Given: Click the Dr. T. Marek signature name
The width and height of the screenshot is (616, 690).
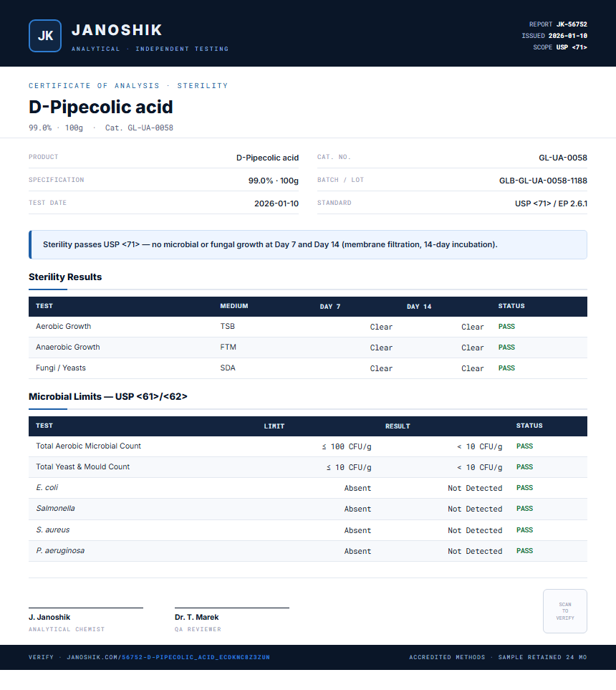Looking at the screenshot, I should (x=197, y=617).
